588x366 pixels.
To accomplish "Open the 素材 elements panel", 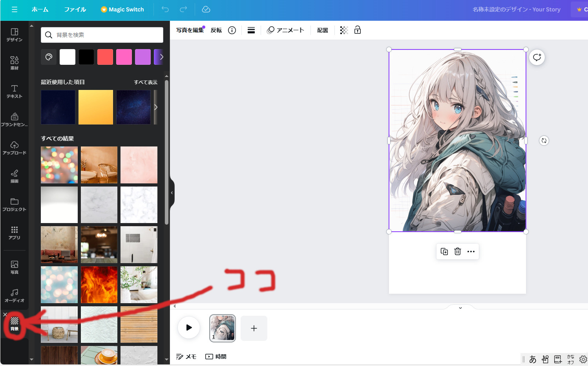I will [x=15, y=63].
